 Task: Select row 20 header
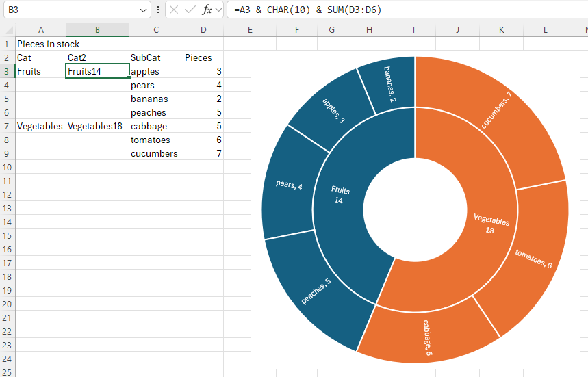pos(7,304)
